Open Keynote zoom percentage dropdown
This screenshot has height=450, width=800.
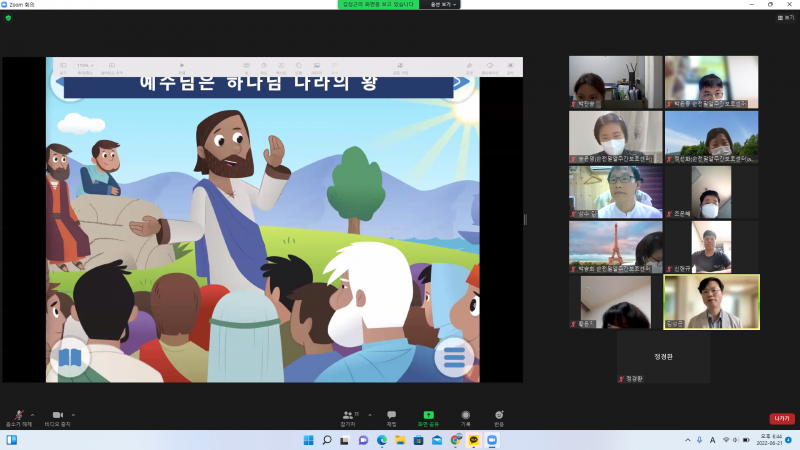point(85,66)
